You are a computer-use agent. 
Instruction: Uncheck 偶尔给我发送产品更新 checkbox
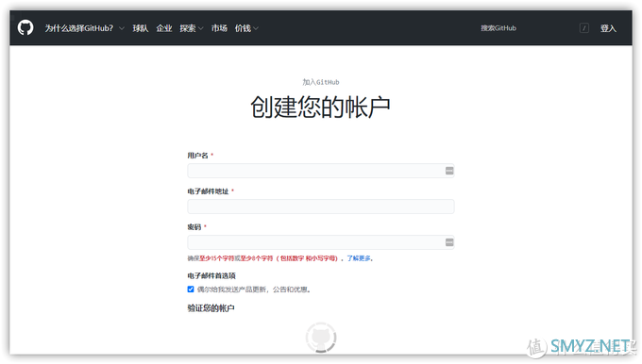coord(191,290)
